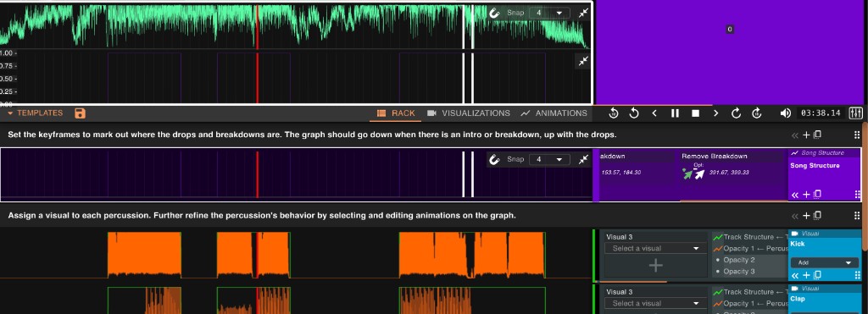Toggle the magnet snap icon on the waveform overview
868x314 pixels.
[x=494, y=13]
